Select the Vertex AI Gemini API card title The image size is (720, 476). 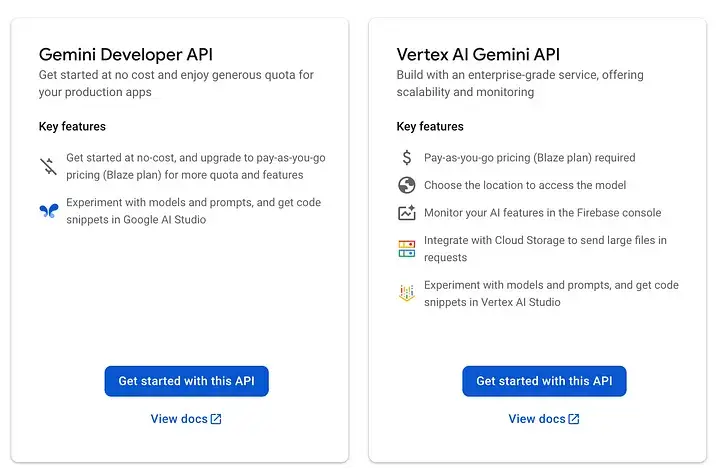tap(478, 55)
